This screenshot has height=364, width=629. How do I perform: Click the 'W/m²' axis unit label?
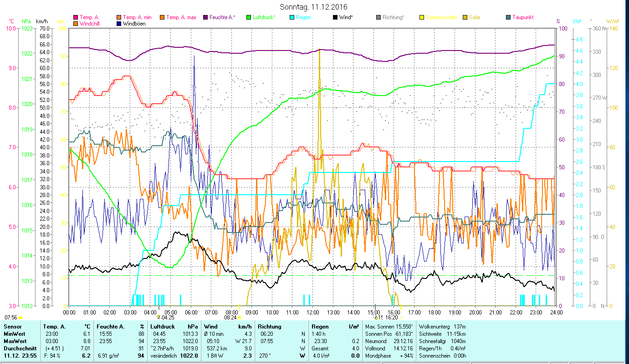pyautogui.click(x=613, y=21)
